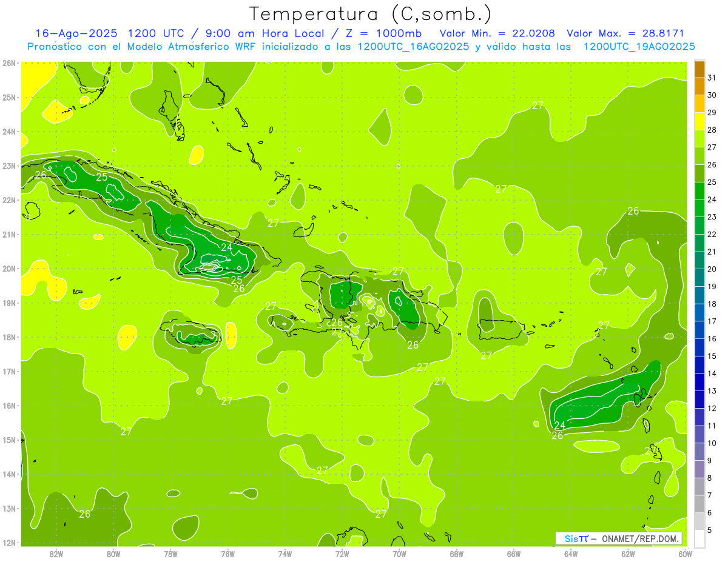
Task: Click the 66W longitude axis label
Action: 514,553
